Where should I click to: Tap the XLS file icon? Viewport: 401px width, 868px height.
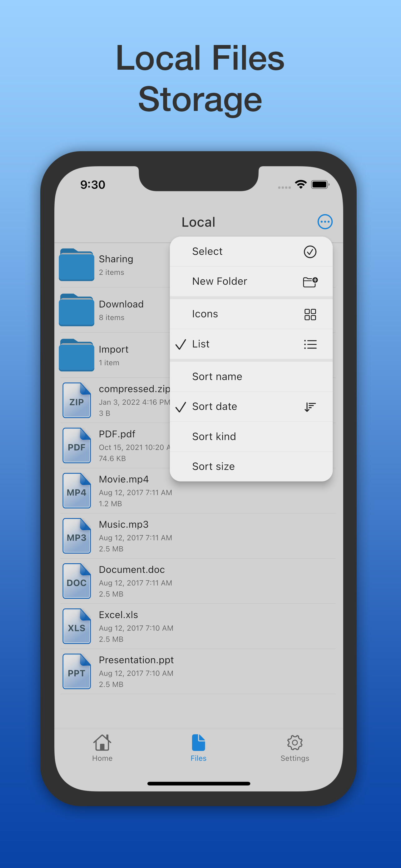click(x=77, y=626)
